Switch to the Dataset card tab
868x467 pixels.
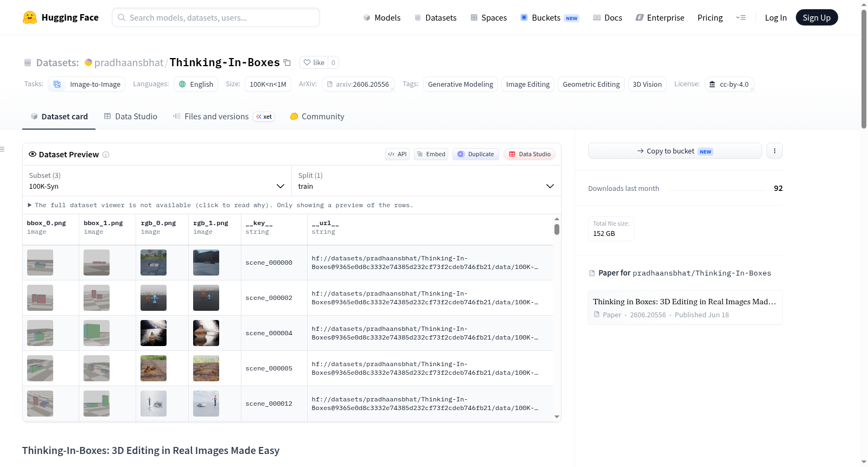[x=59, y=117]
